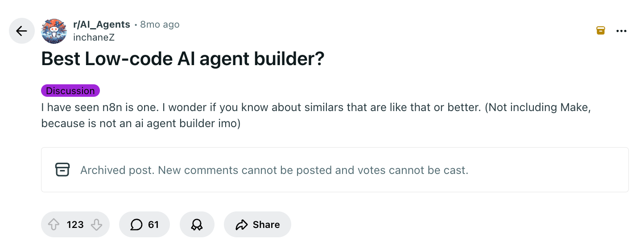Click the yellow archived box icon
Screen dimensions: 644x248
601,30
